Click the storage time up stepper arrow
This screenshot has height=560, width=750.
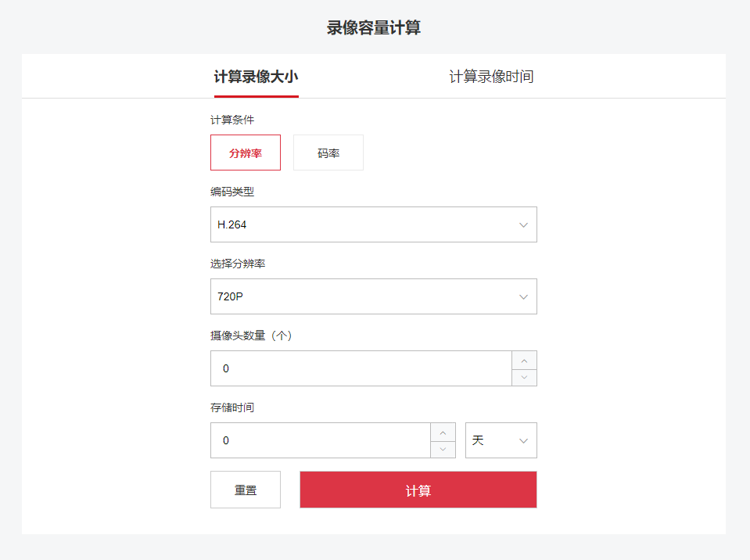(443, 432)
